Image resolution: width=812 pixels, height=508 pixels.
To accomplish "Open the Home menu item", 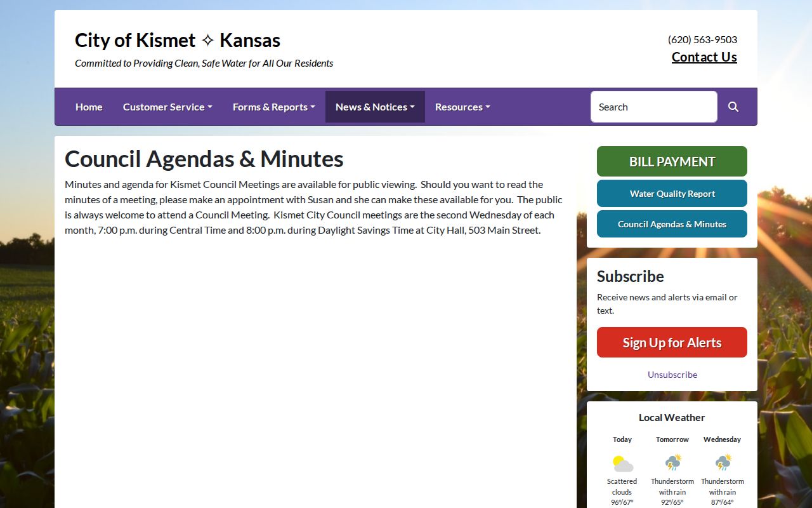I will 89,107.
